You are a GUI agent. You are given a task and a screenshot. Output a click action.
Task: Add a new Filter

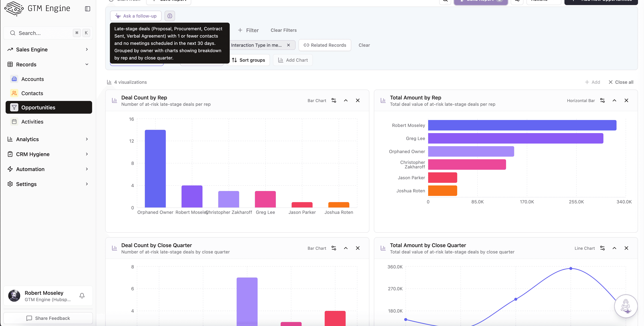point(248,30)
